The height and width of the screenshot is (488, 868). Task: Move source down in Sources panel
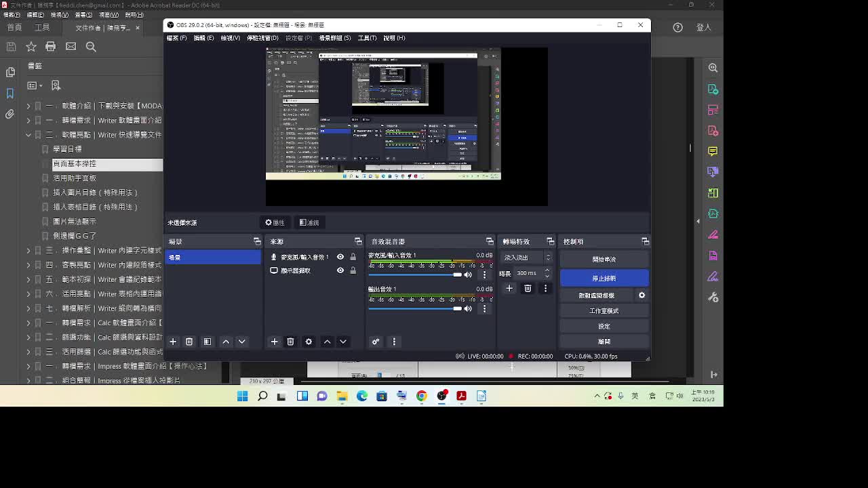coord(343,342)
